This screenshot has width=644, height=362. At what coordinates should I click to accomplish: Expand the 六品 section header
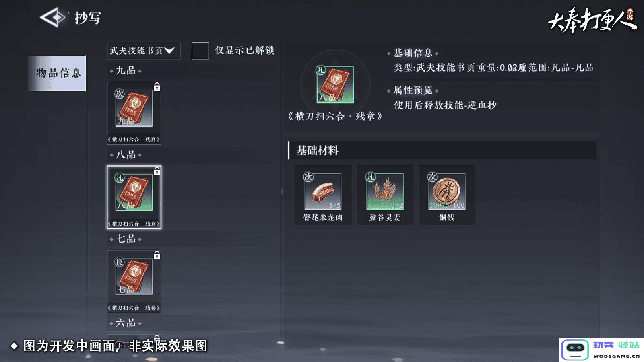tap(126, 323)
